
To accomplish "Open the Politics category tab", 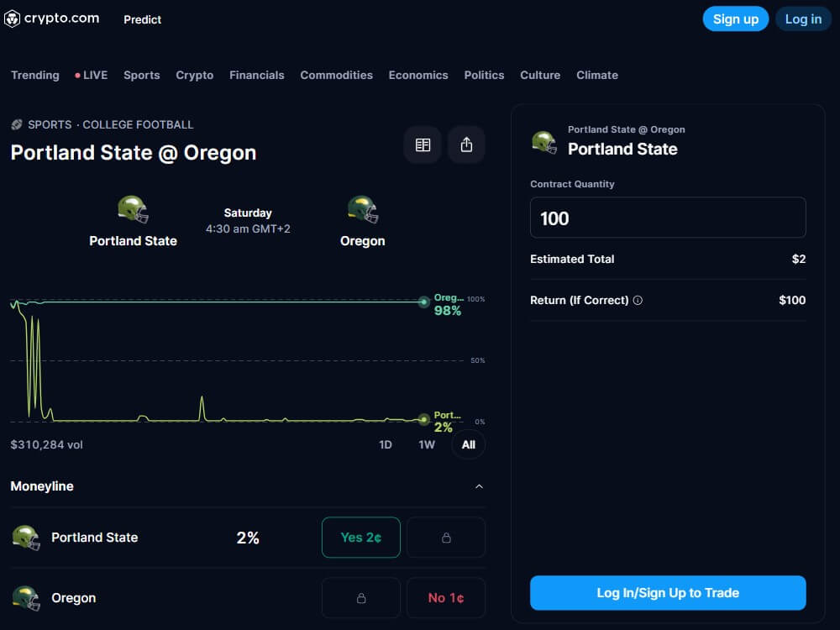I will click(484, 75).
